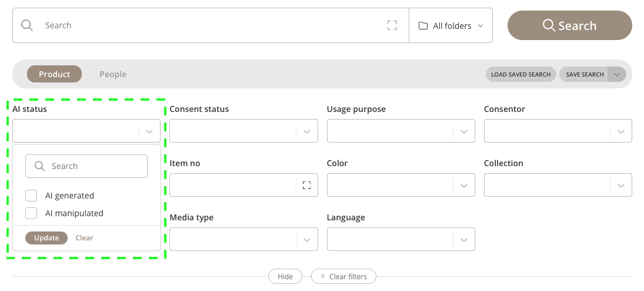Viewport: 644px width, 291px height.
Task: Open the Consent status dropdown
Action: (x=306, y=131)
